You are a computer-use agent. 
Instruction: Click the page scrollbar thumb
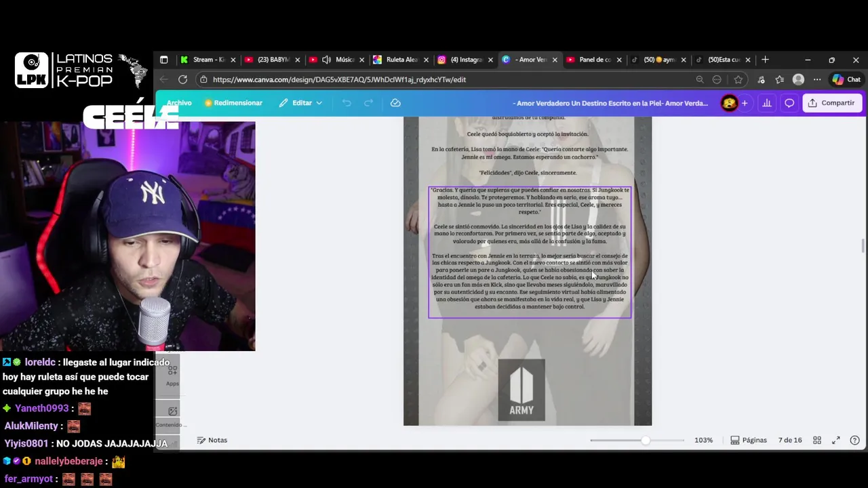pos(863,245)
